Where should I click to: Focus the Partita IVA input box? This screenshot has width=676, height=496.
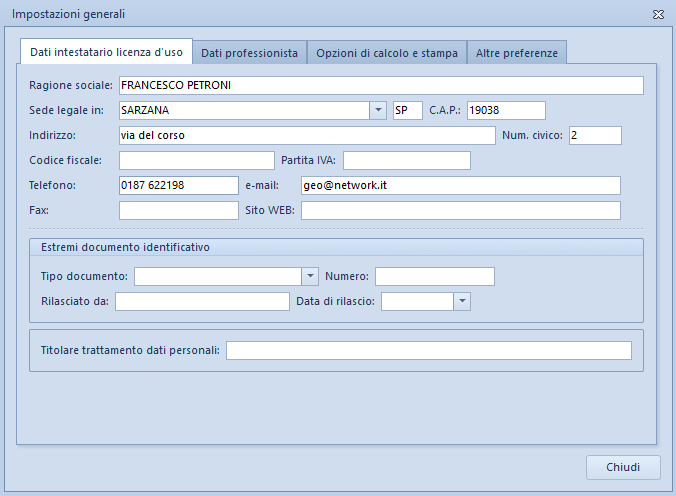406,160
